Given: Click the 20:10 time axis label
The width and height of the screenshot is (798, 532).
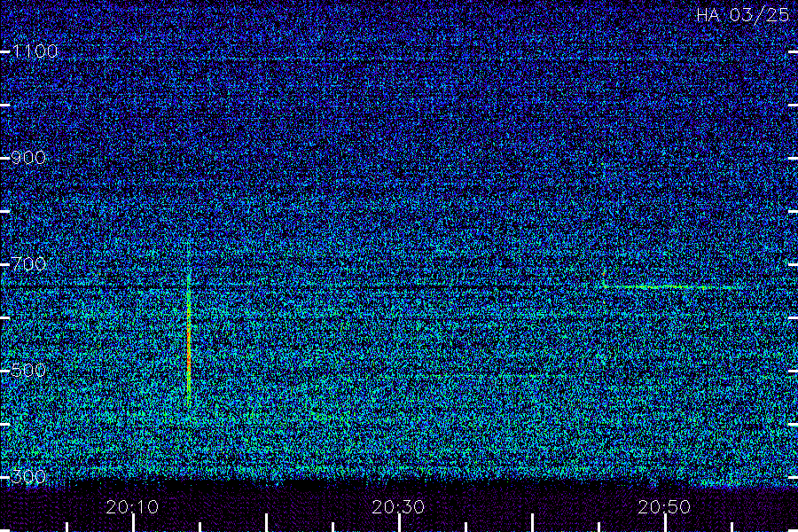Looking at the screenshot, I should 132,507.
